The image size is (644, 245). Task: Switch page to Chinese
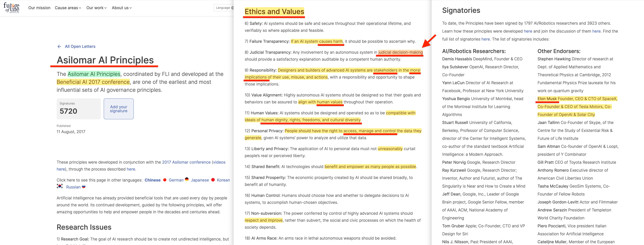152,180
